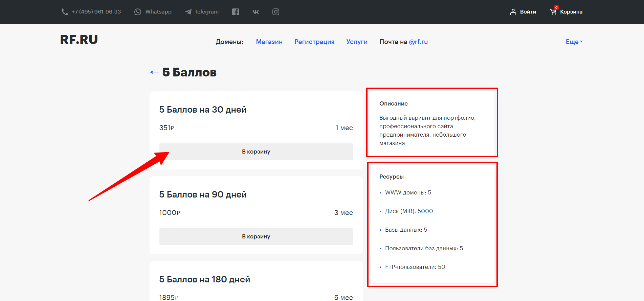Click the phone icon in top bar
The width and height of the screenshot is (644, 301).
[65, 12]
